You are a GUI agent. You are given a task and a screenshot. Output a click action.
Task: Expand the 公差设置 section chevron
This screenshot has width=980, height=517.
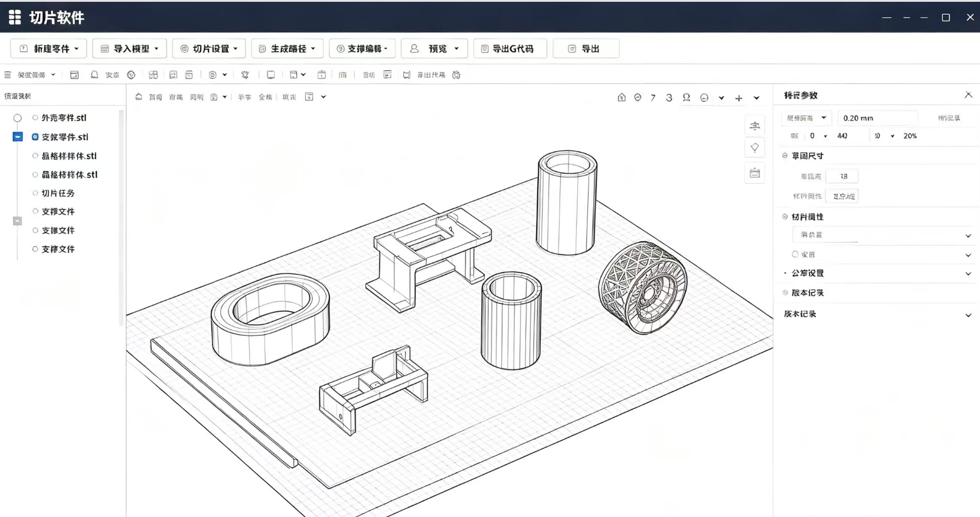click(968, 273)
